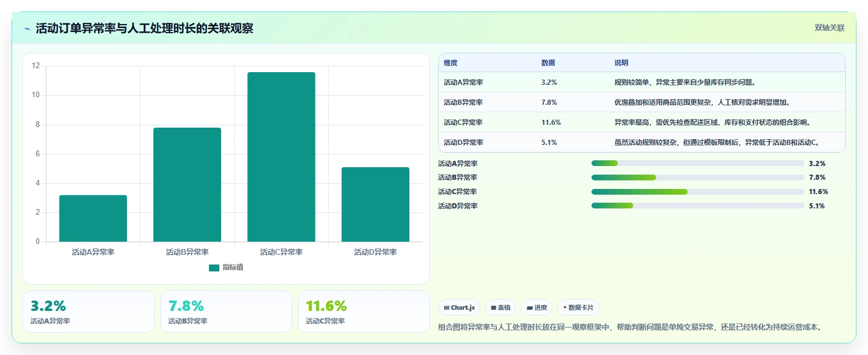The height and width of the screenshot is (355, 868).
Task: Click the description starting 虽然活动规则较复杂
Action: tap(717, 143)
